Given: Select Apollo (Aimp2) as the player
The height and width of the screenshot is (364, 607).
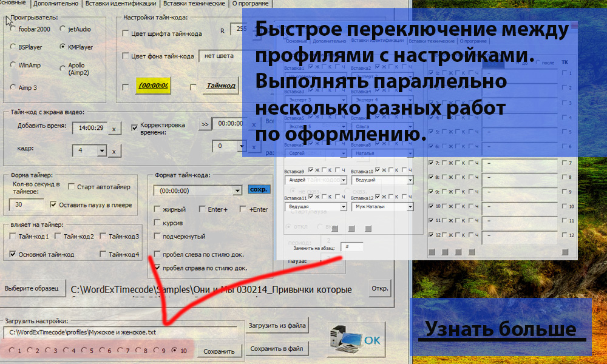Looking at the screenshot, I should click(x=63, y=69).
